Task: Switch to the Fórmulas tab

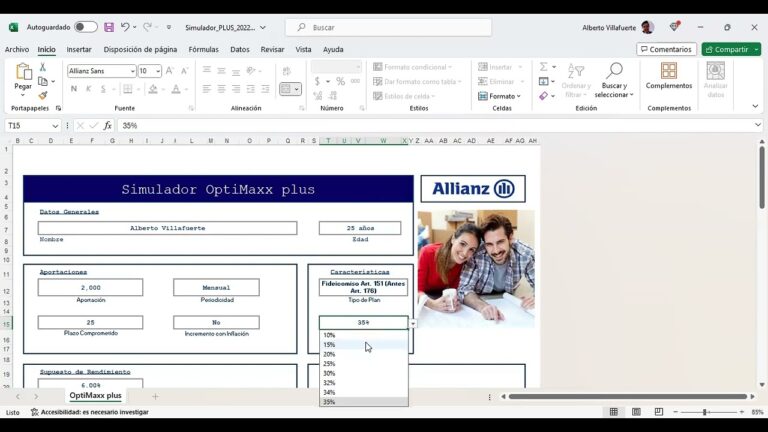Action: pyautogui.click(x=203, y=49)
